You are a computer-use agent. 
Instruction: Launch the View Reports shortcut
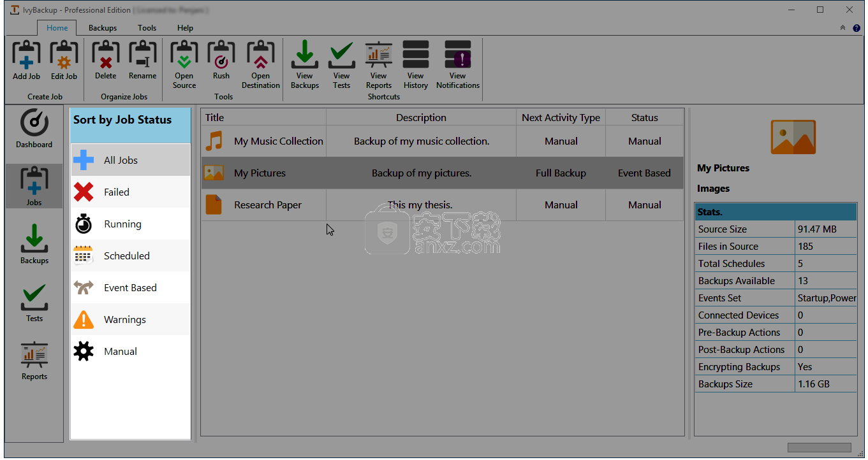pyautogui.click(x=379, y=64)
